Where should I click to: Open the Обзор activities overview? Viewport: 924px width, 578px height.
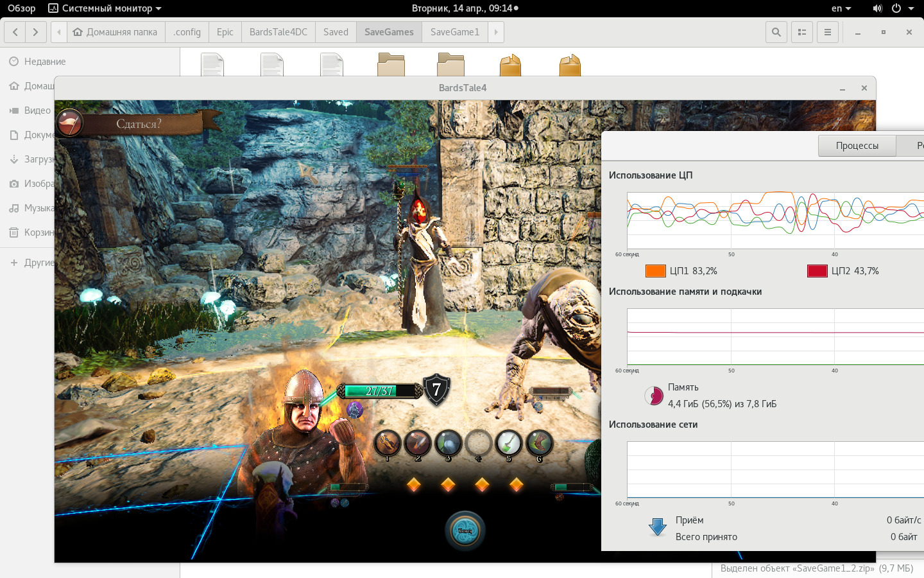pyautogui.click(x=21, y=8)
